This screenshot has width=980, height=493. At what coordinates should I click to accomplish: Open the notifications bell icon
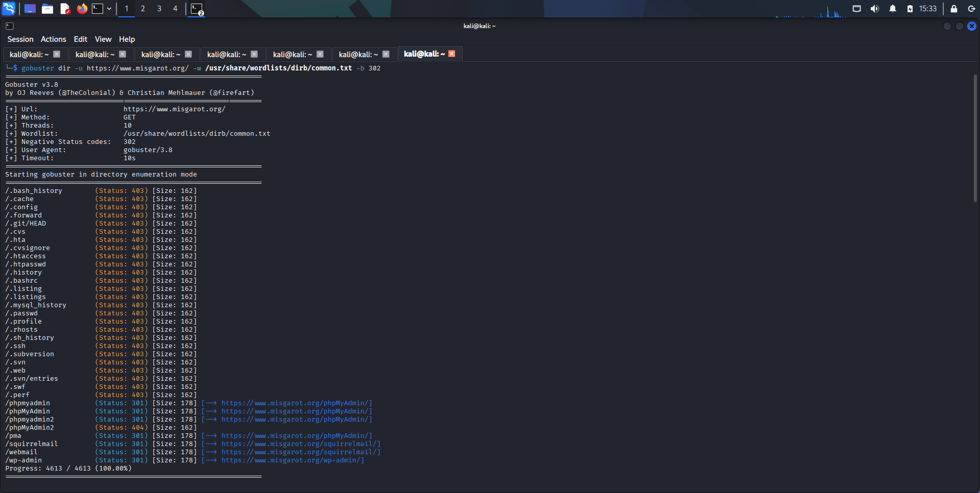click(x=893, y=9)
